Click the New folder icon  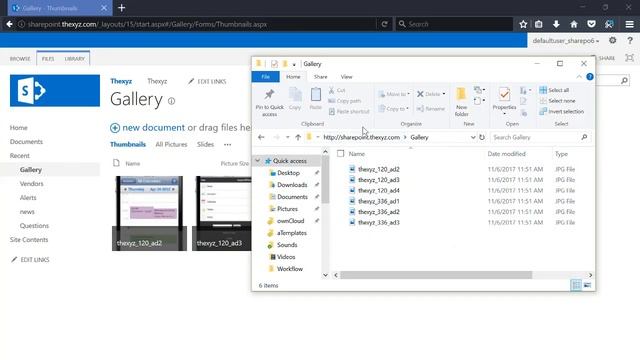(x=461, y=94)
